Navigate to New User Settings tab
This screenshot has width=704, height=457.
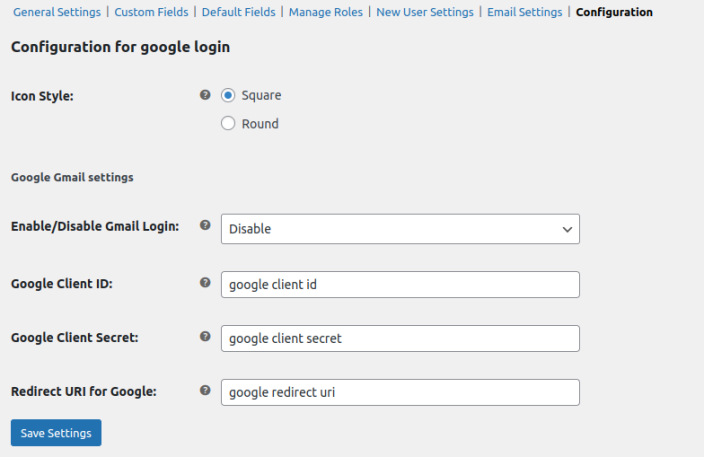click(x=424, y=13)
